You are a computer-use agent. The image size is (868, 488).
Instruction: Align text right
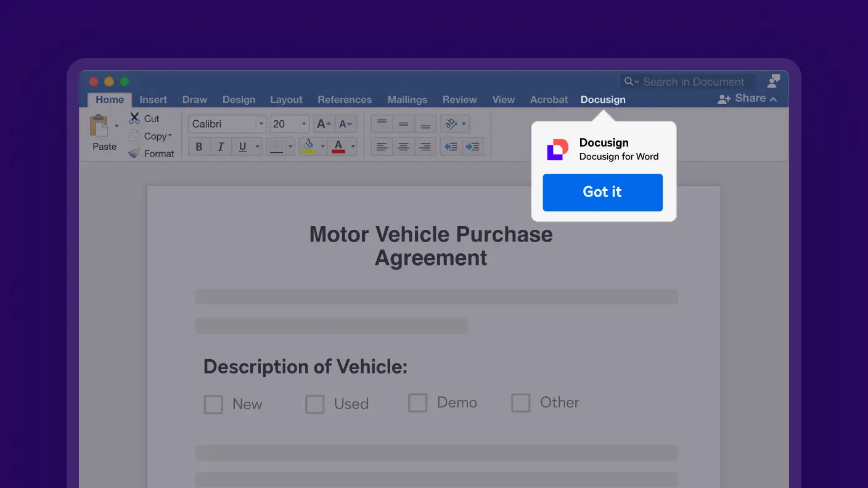tap(425, 147)
